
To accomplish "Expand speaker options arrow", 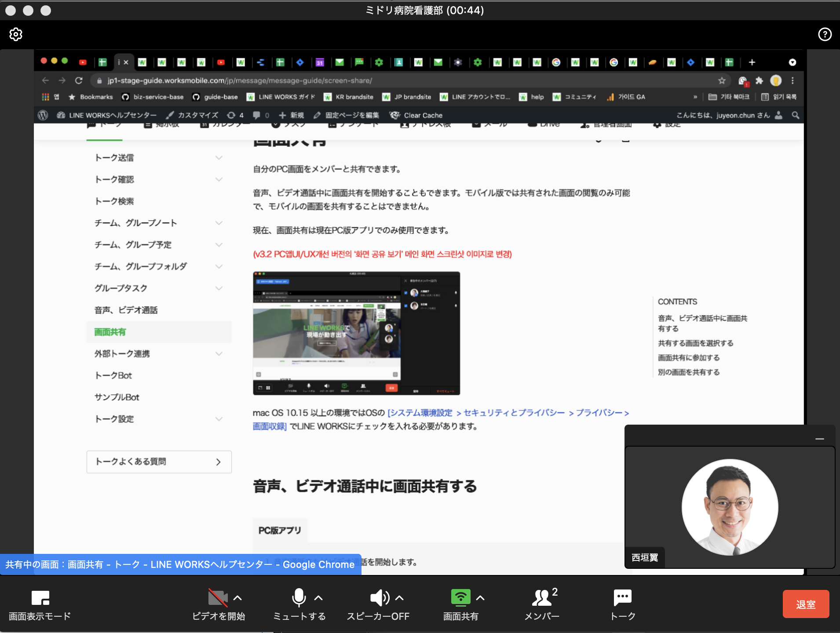I will (399, 598).
